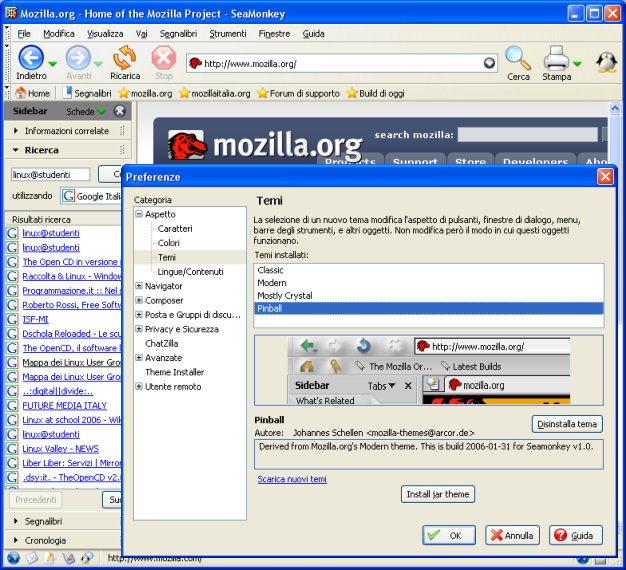Open the Strumenti menu

coord(228,34)
